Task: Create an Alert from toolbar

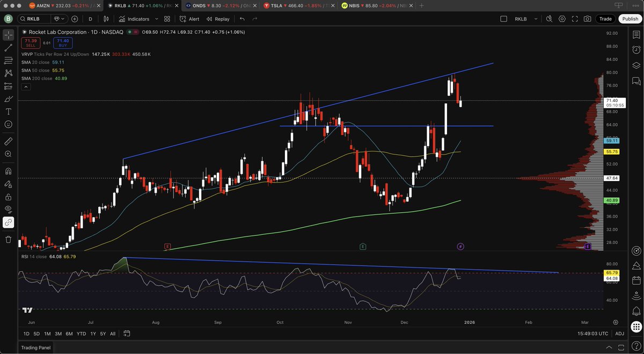Action: click(x=189, y=19)
